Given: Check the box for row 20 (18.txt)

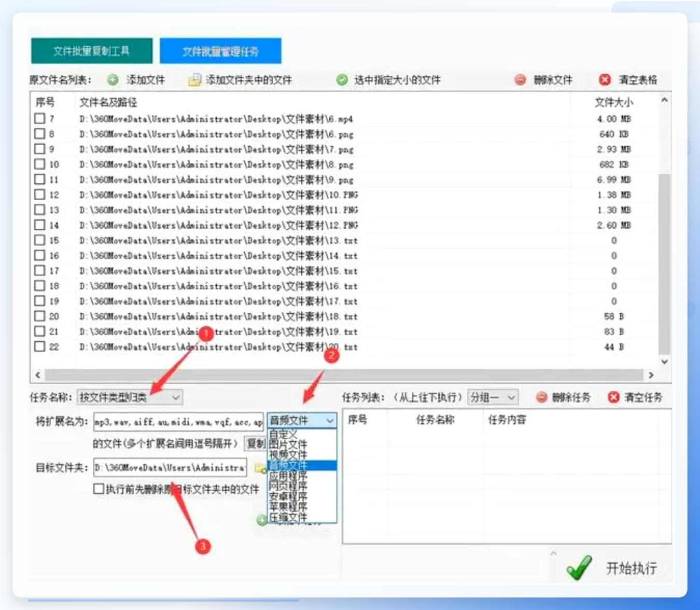Looking at the screenshot, I should point(39,316).
